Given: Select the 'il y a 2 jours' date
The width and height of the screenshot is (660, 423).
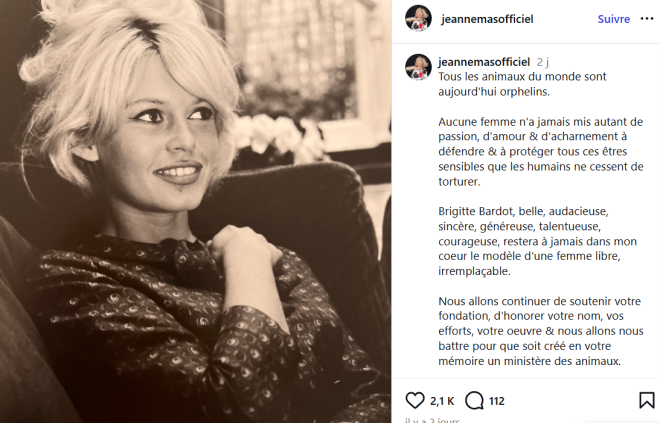Looking at the screenshot, I should point(432,420).
